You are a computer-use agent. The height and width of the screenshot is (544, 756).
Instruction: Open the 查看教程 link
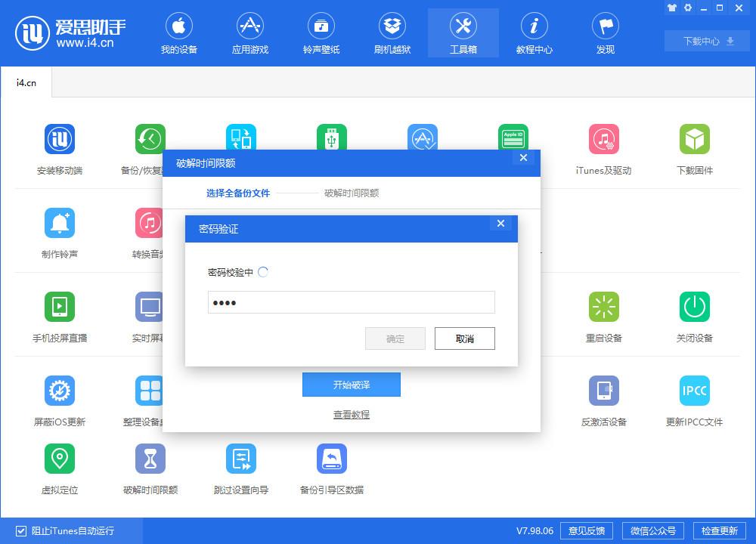352,414
